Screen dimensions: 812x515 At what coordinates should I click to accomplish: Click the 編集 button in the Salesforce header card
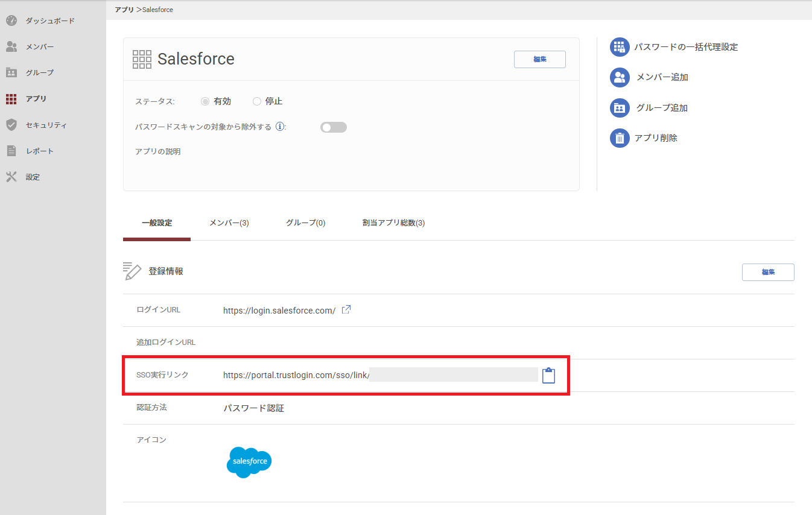click(x=540, y=59)
